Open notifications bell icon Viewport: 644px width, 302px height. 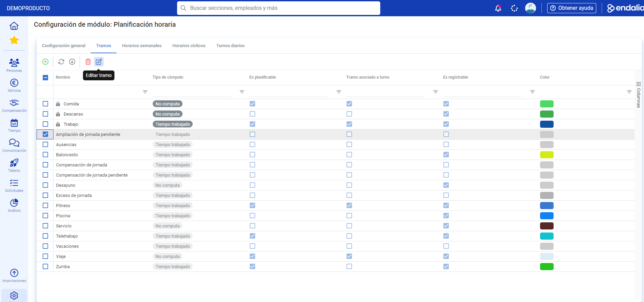point(498,8)
